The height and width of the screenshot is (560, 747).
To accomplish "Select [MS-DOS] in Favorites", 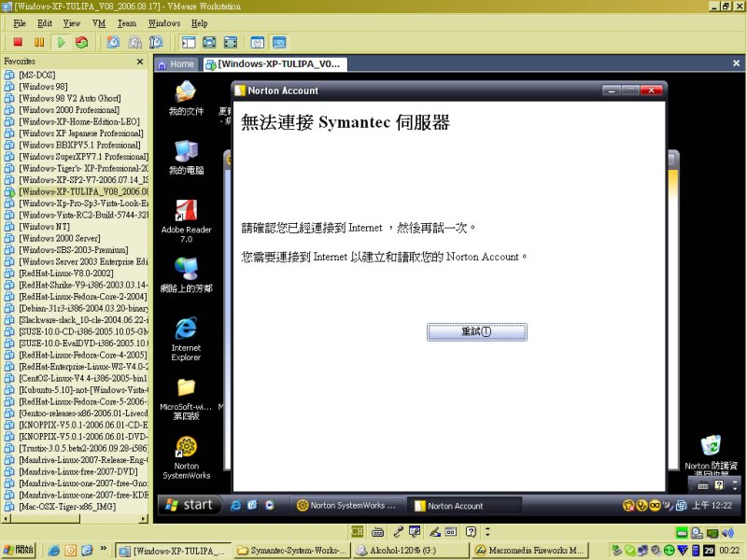I will (x=36, y=75).
